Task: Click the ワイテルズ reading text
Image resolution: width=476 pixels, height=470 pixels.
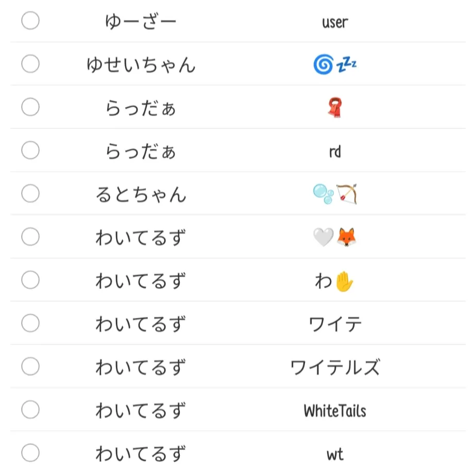Action: coord(335,368)
